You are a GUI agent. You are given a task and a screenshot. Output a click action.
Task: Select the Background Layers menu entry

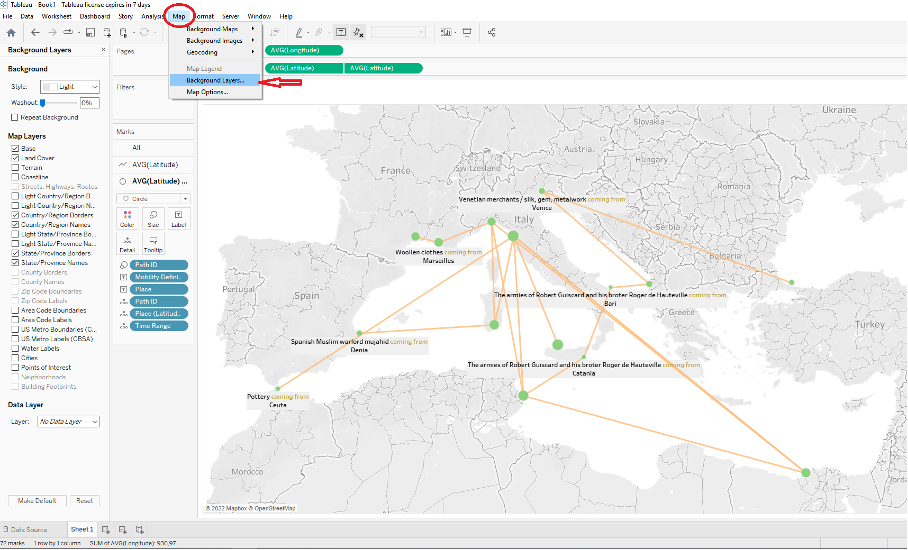click(216, 80)
